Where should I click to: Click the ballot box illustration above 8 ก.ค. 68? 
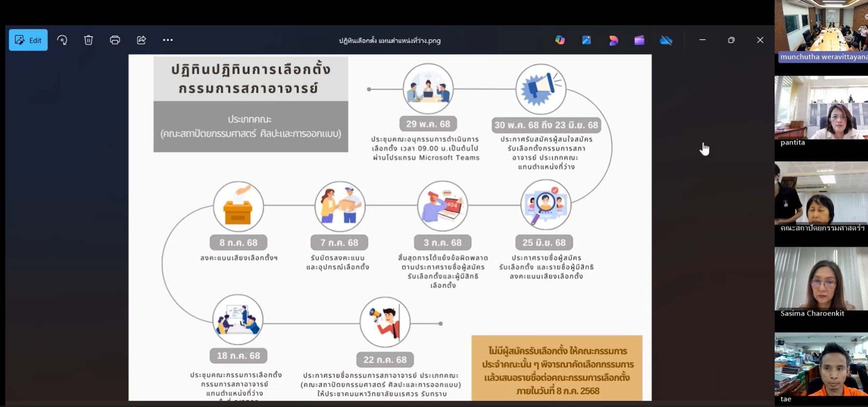[x=238, y=206]
